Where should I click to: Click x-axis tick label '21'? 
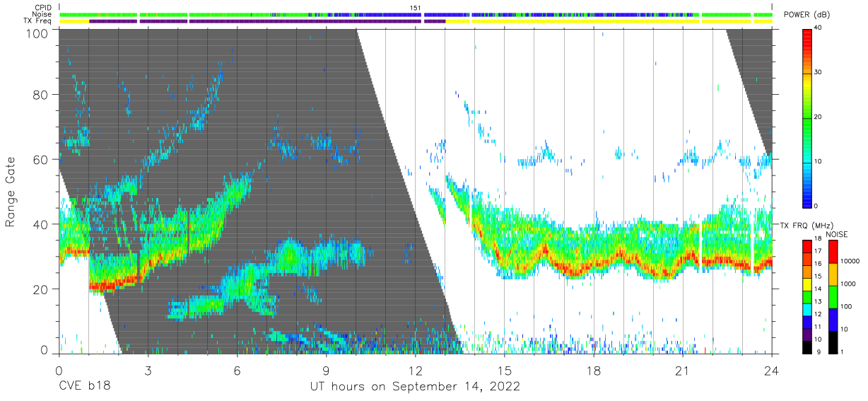pos(683,371)
